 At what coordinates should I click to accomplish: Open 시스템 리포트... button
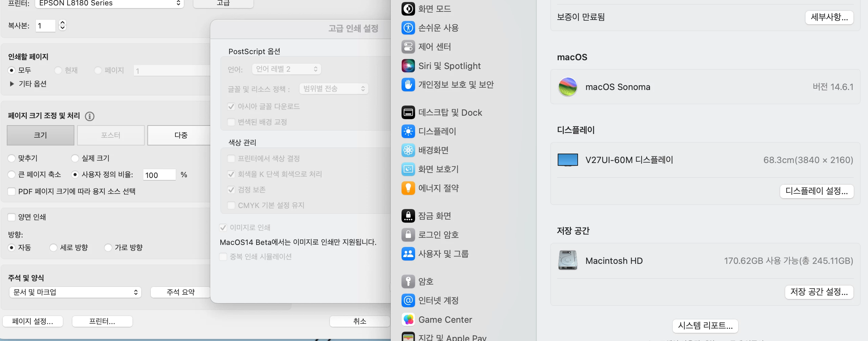tap(705, 326)
